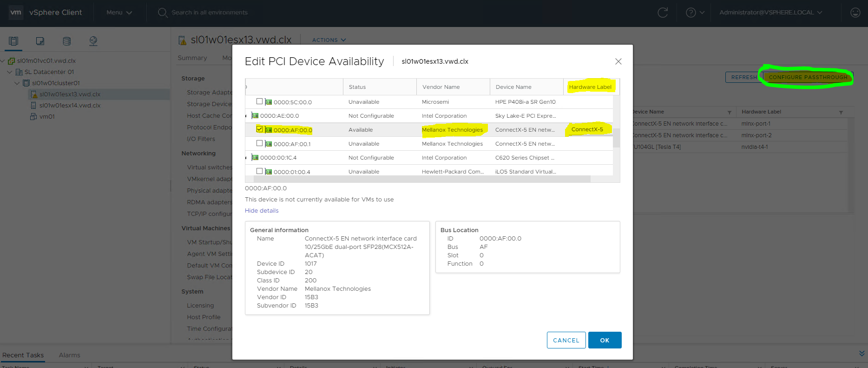868x368 pixels.
Task: Check the 0000:AF:00.1 device checkbox
Action: pyautogui.click(x=260, y=143)
